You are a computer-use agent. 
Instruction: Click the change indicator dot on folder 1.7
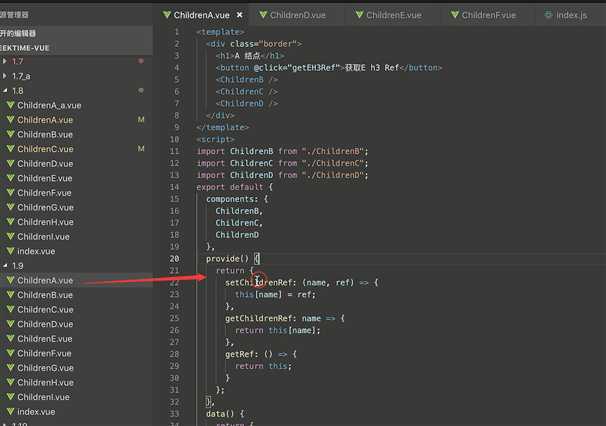tap(141, 61)
